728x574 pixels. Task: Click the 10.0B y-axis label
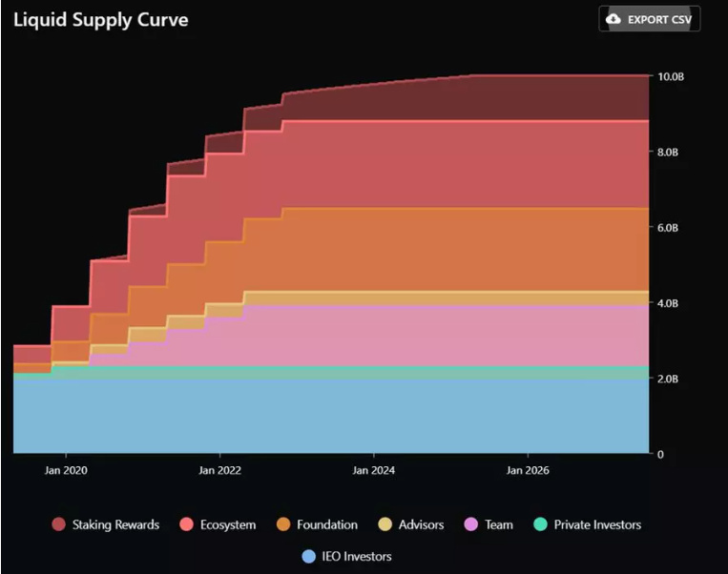point(671,76)
